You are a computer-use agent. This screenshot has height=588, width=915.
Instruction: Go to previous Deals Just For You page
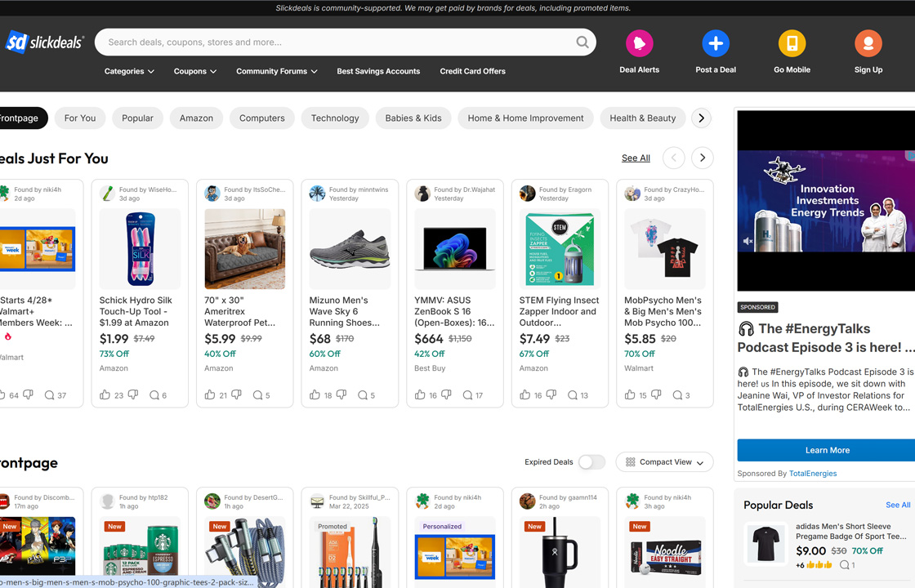click(x=674, y=158)
